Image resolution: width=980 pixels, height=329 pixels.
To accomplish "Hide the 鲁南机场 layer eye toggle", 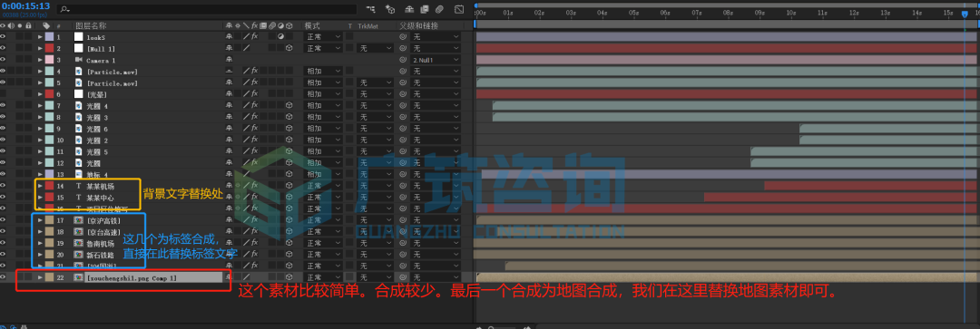I will point(3,243).
